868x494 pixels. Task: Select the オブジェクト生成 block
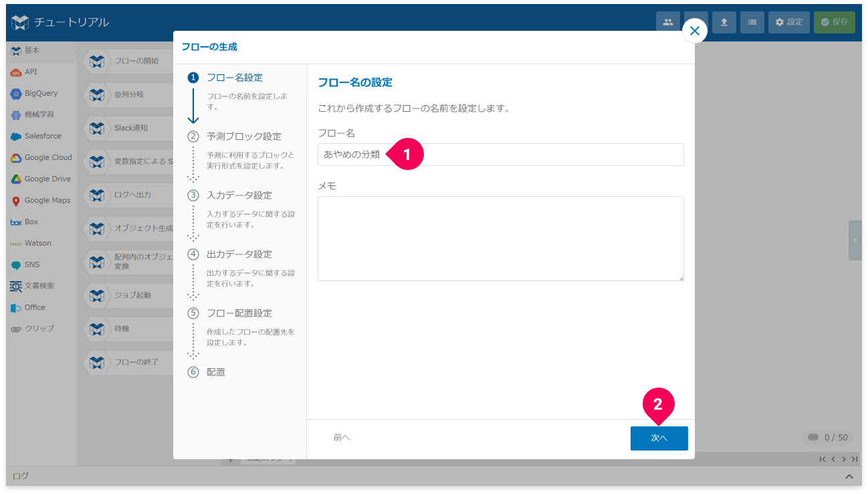point(128,228)
